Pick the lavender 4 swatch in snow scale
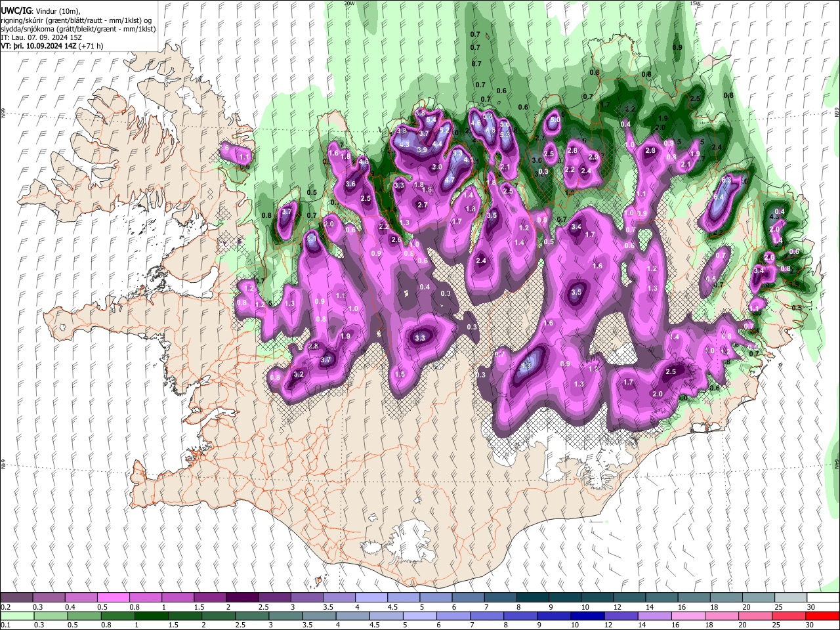Viewport: 840px width, 630px height. pos(371,598)
